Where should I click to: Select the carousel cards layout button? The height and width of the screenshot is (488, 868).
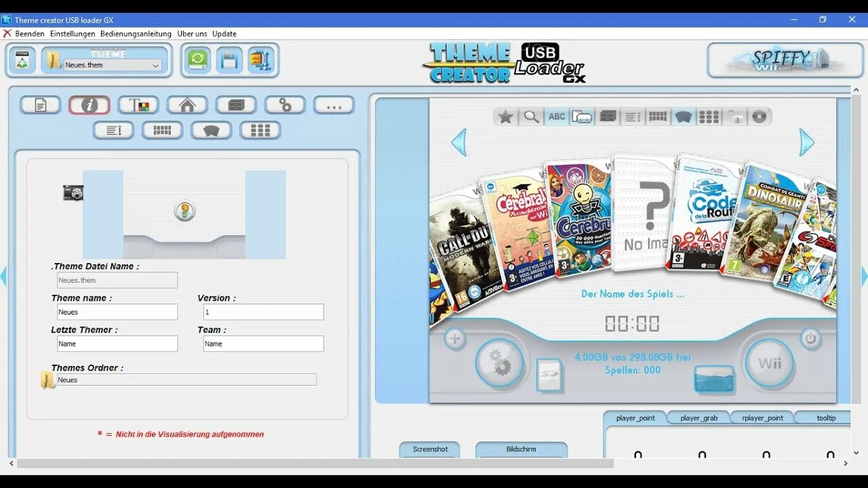(x=212, y=130)
